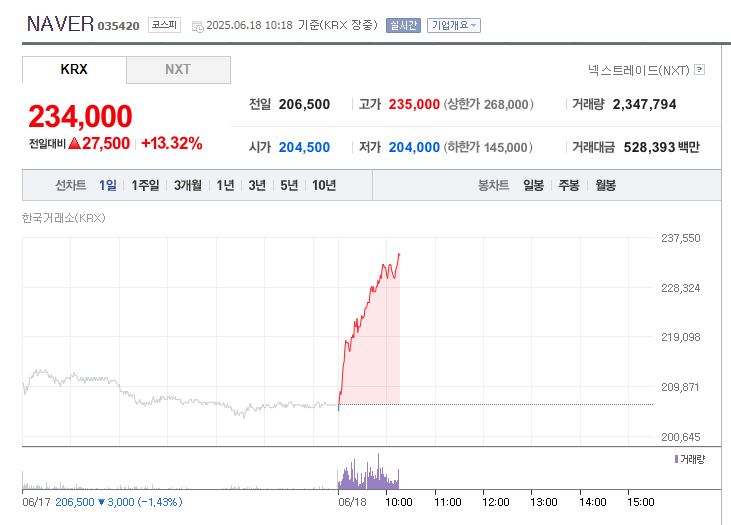Show the 1년 line chart
This screenshot has width=731, height=525.
(225, 185)
